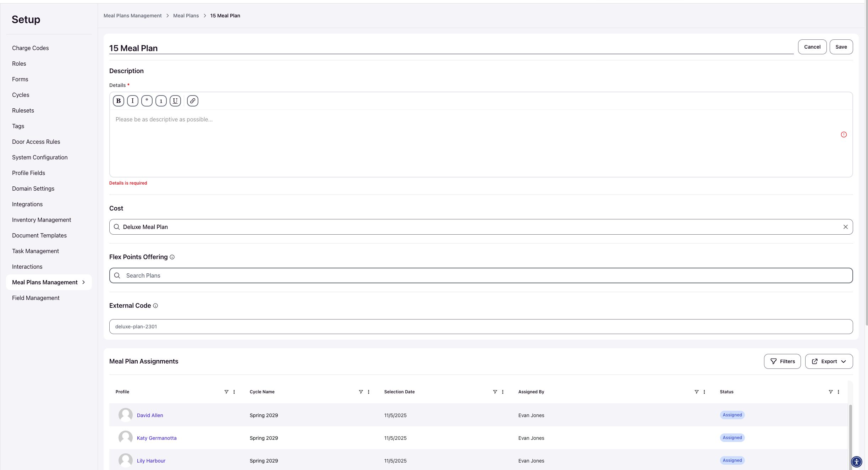Expand the Export dropdown
The height and width of the screenshot is (470, 868).
coord(829,361)
